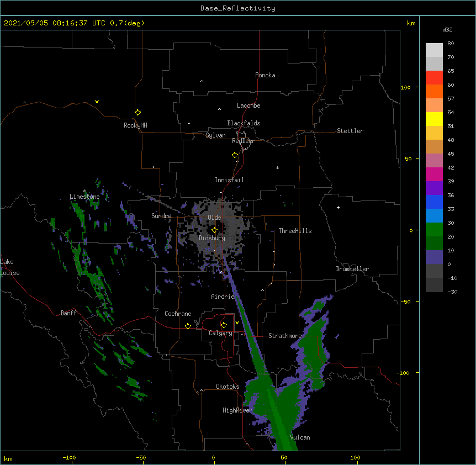Click the Didsbury town label
The image size is (476, 465).
(x=212, y=238)
